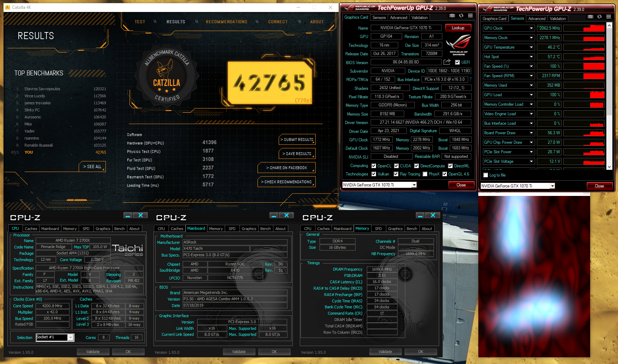The height and width of the screenshot is (364, 618).
Task: Click Catzilla certified badge logo
Action: tap(166, 77)
